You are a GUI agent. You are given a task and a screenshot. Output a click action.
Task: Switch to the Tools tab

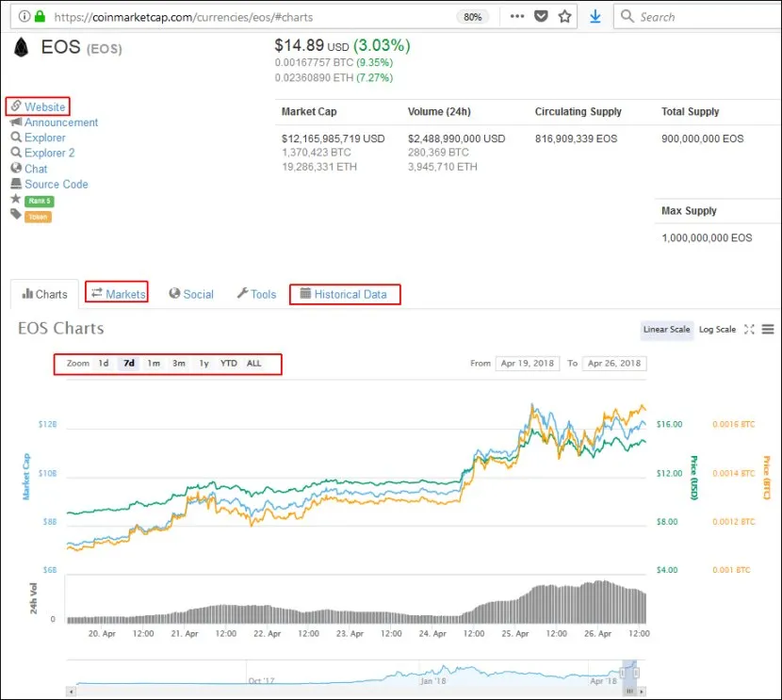[256, 294]
